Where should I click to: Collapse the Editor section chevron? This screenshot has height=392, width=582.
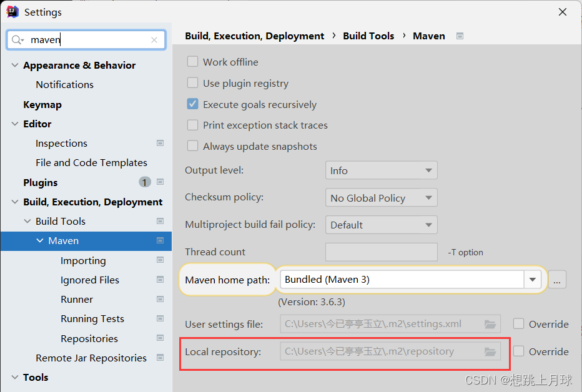(15, 124)
